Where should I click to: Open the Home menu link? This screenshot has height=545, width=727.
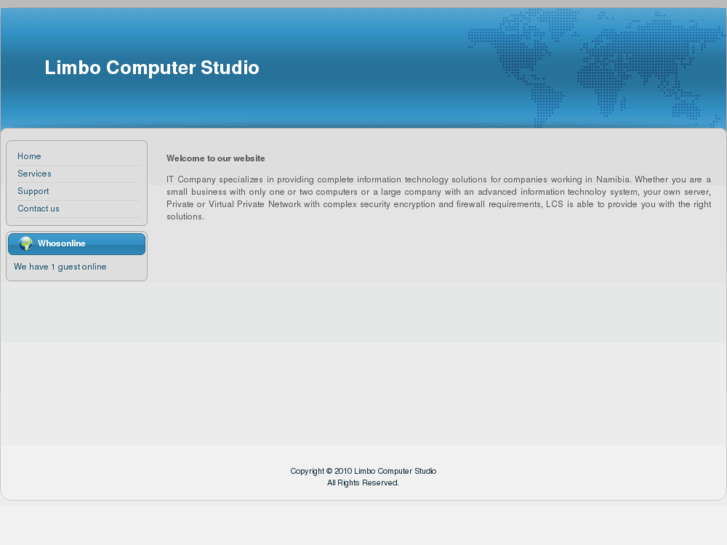click(29, 156)
